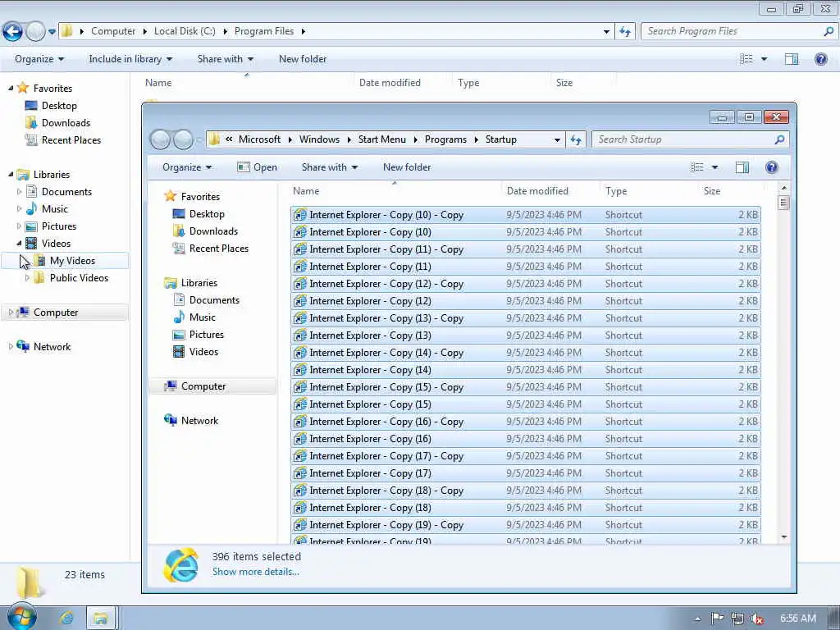Expand Computer node in outer window
Viewport: 840px width, 630px height.
[11, 313]
